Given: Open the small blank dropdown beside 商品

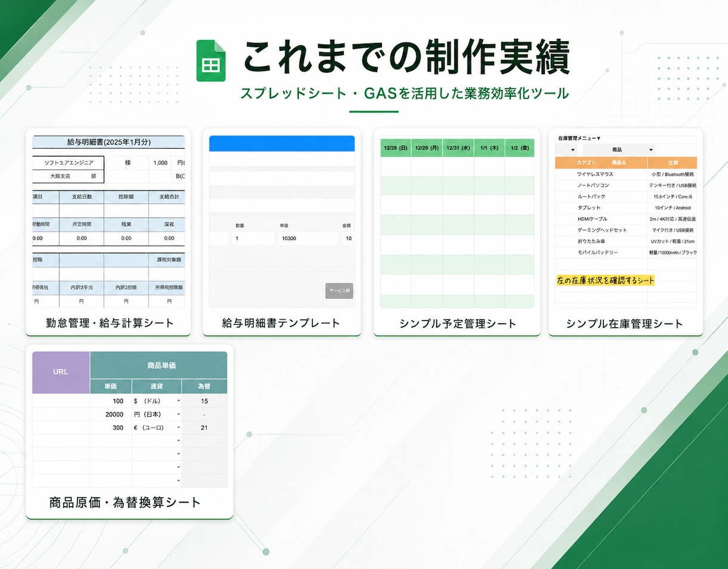Looking at the screenshot, I should point(566,150).
